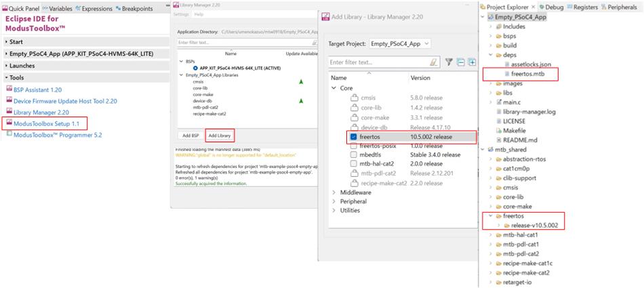The width and height of the screenshot is (644, 288).
Task: Expand the Middleware category
Action: pos(334,192)
